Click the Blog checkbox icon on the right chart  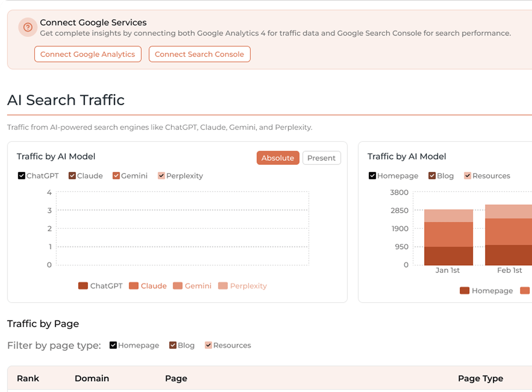432,175
